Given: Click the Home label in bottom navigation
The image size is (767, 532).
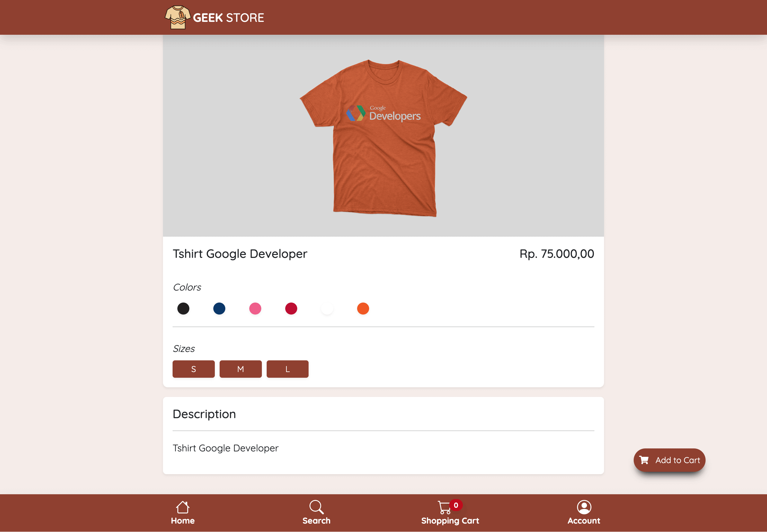Looking at the screenshot, I should [183, 521].
